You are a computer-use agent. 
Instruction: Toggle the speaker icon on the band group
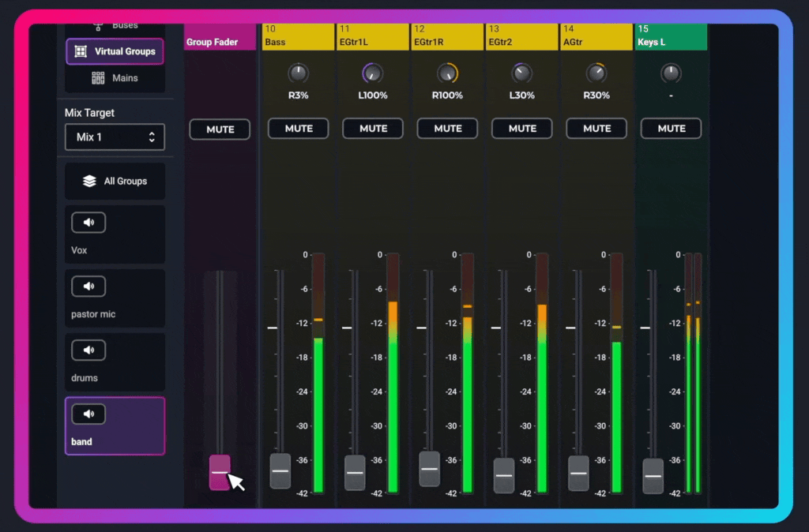(88, 414)
